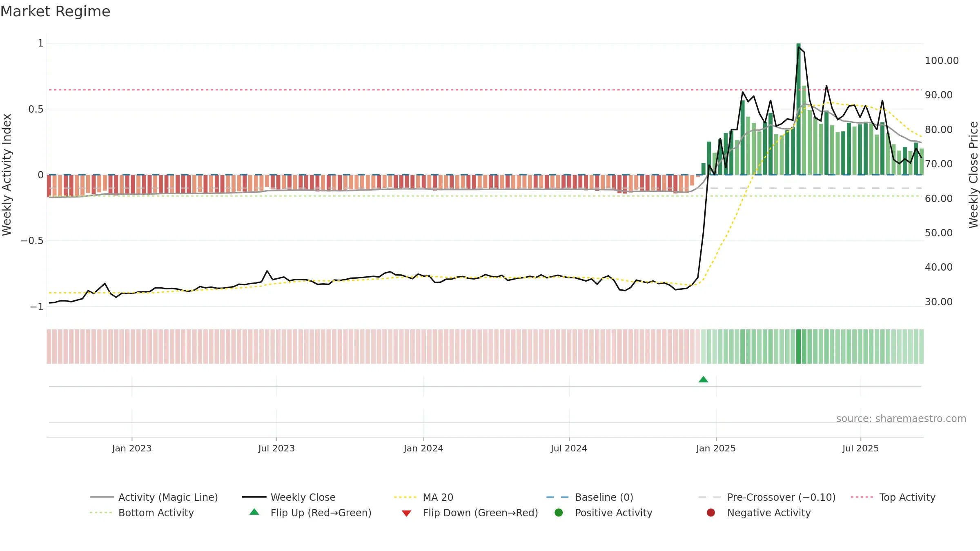Click the darkest green cell in the regime strip
This screenshot has height=551, width=980.
[x=798, y=347]
